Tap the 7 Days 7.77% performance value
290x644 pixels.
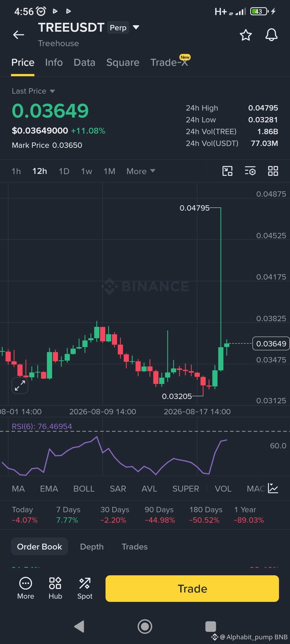(x=67, y=520)
